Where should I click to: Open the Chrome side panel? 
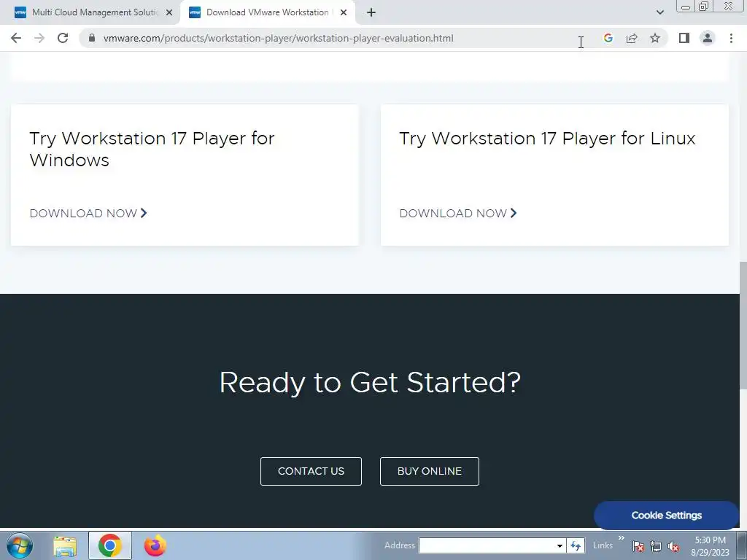(x=684, y=38)
